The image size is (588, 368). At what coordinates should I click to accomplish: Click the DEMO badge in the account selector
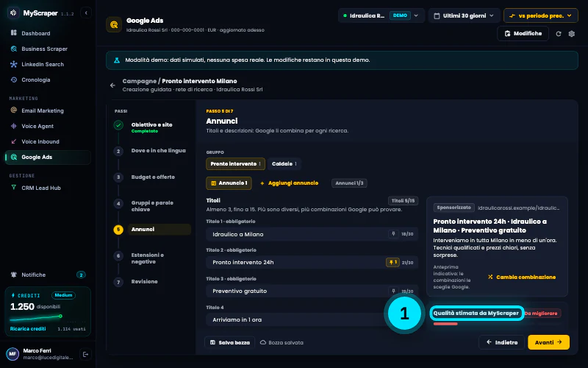tap(400, 15)
